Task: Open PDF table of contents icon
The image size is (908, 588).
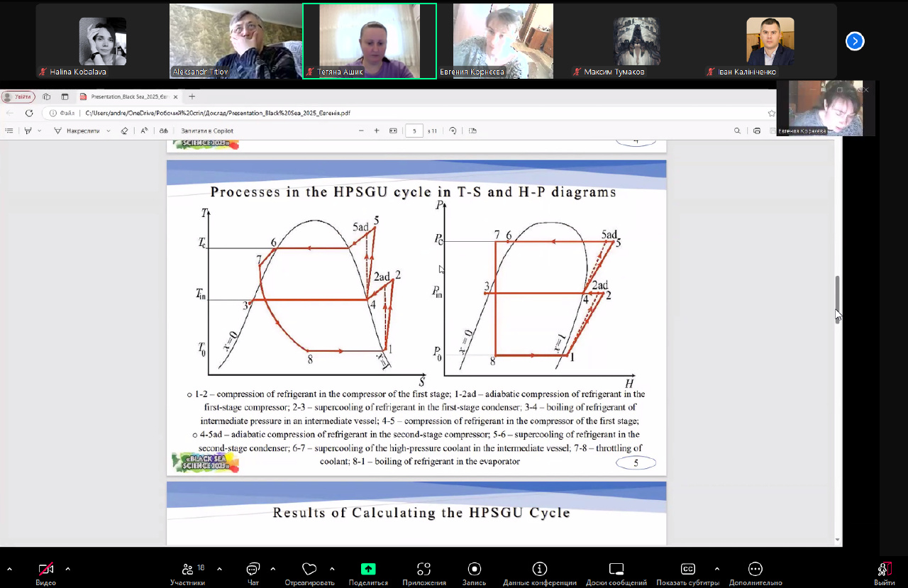Action: click(9, 131)
